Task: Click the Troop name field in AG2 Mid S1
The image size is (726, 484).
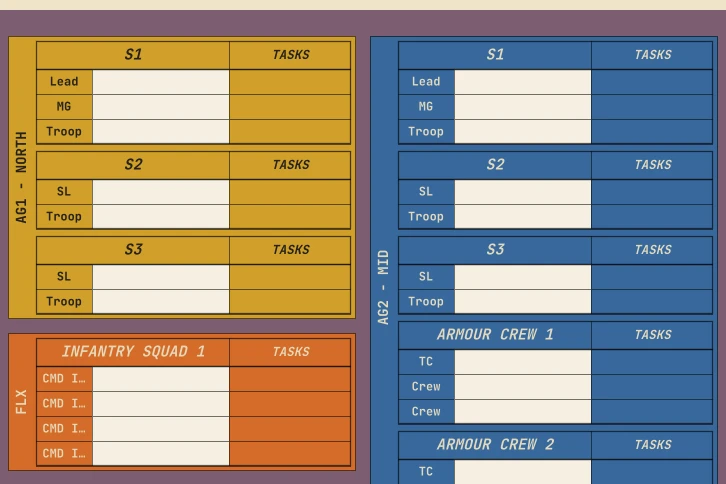Action: tap(523, 132)
